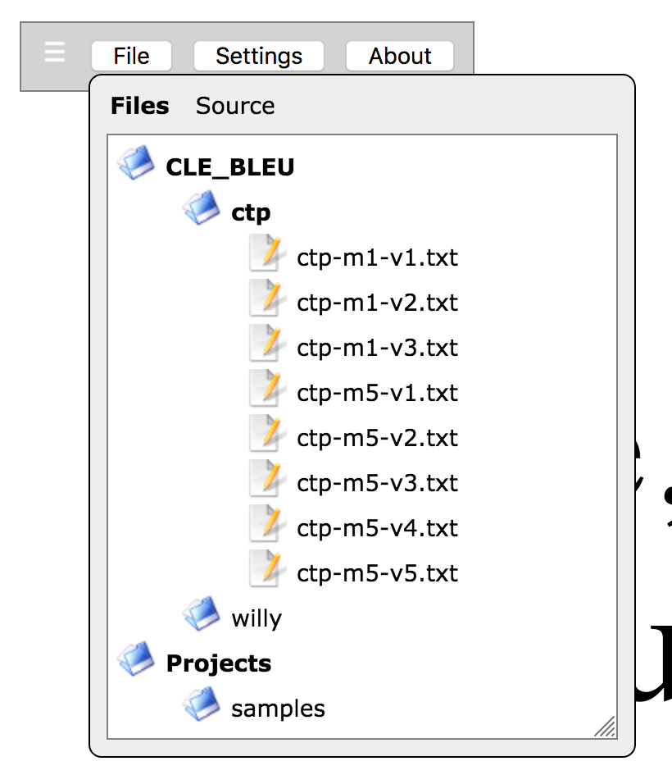
Task: Expand the samples folder
Action: (x=278, y=709)
